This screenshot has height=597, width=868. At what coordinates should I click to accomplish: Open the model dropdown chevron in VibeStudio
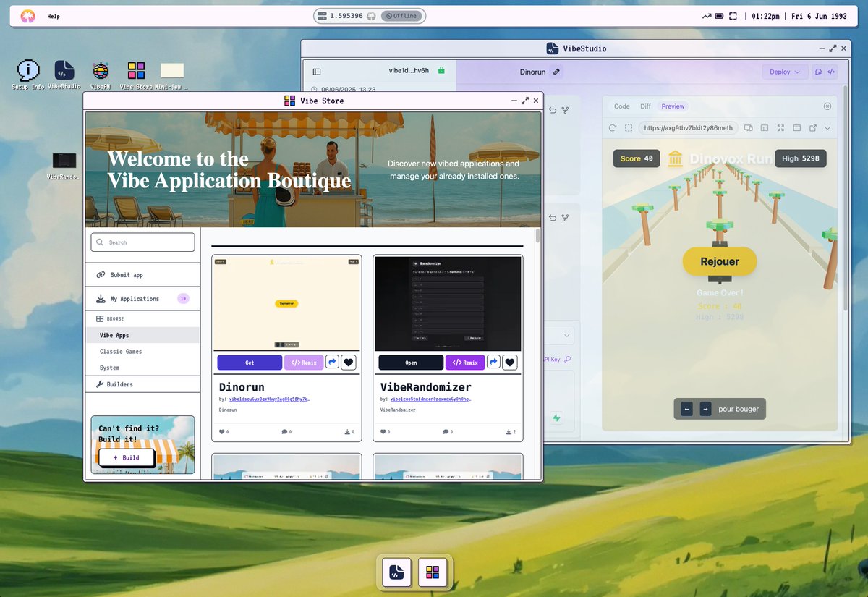(x=566, y=335)
